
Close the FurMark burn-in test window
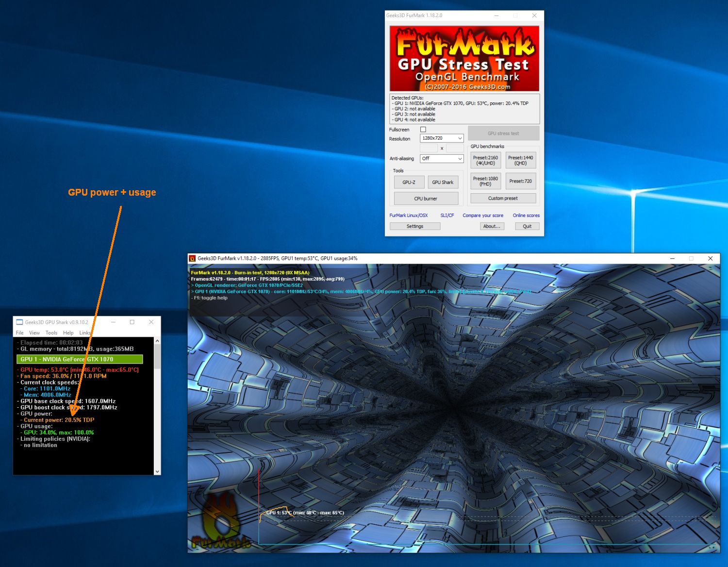711,259
